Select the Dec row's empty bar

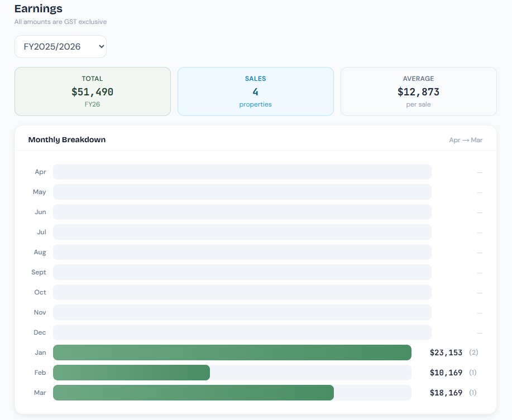pos(242,332)
